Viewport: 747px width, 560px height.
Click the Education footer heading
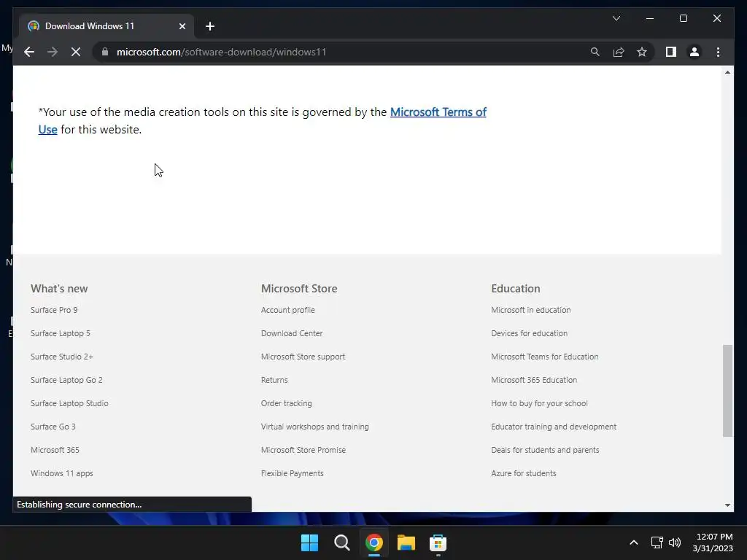tap(516, 289)
